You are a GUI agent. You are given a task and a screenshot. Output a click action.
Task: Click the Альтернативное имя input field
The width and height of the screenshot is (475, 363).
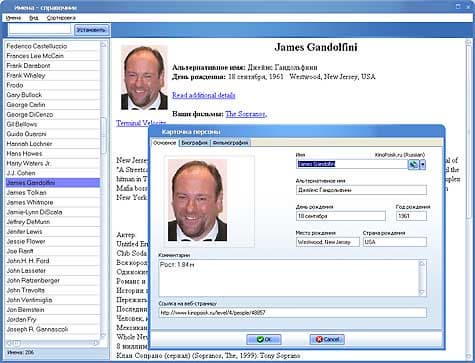pyautogui.click(x=361, y=190)
